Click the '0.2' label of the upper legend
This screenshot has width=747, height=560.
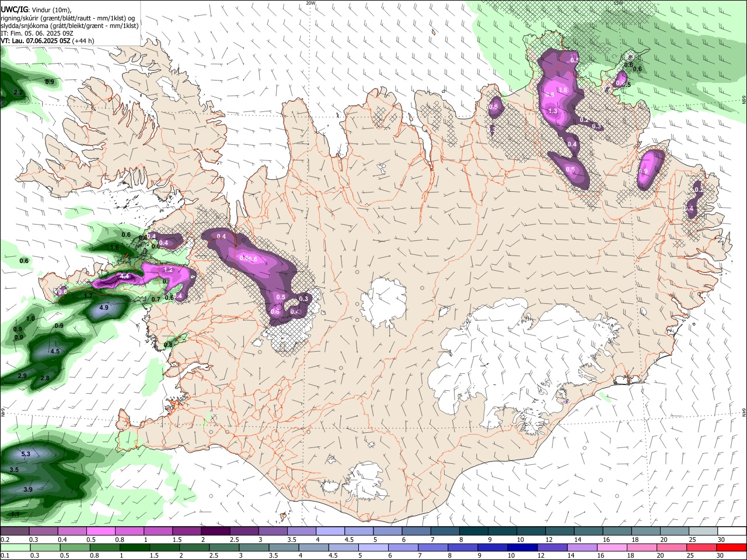click(x=5, y=540)
